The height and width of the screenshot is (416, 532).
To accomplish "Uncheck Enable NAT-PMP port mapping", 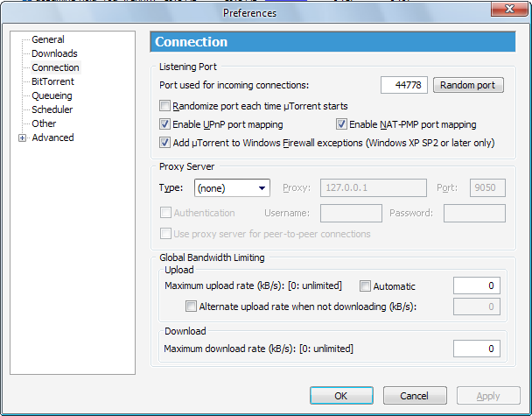I will pos(342,124).
